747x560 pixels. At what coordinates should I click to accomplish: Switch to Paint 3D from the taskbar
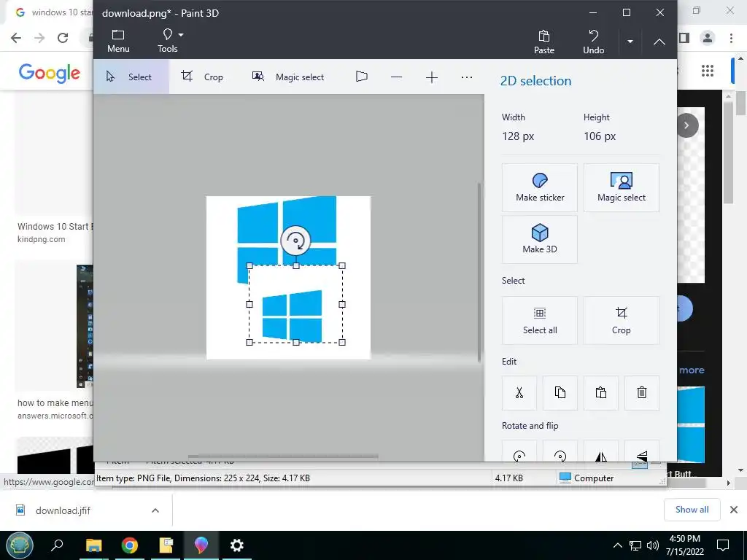(201, 545)
